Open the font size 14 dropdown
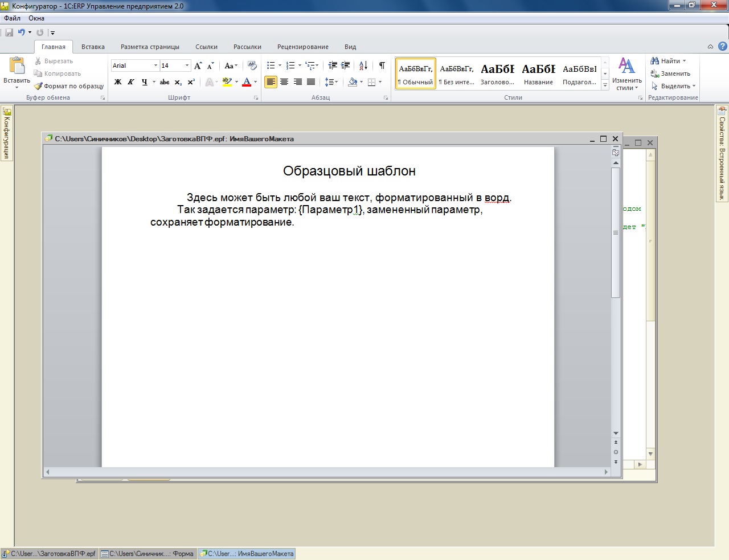729x560 pixels. (x=187, y=66)
